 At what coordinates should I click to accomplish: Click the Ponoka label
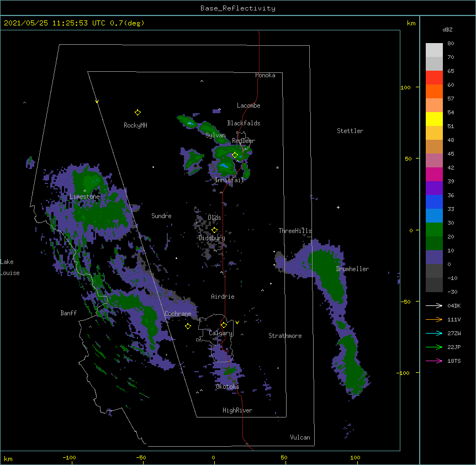[265, 75]
